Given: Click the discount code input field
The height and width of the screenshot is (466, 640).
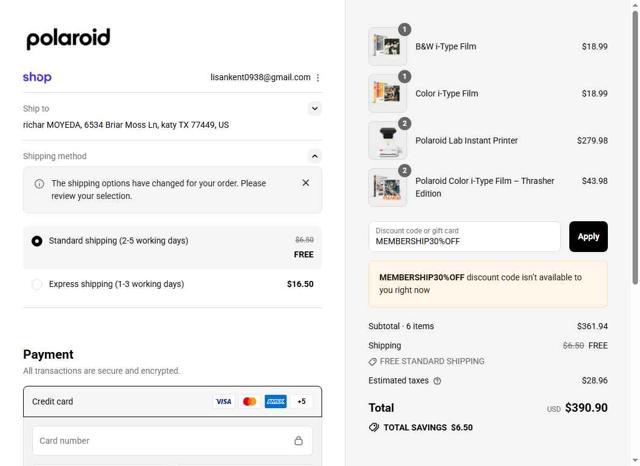Looking at the screenshot, I should 464,237.
